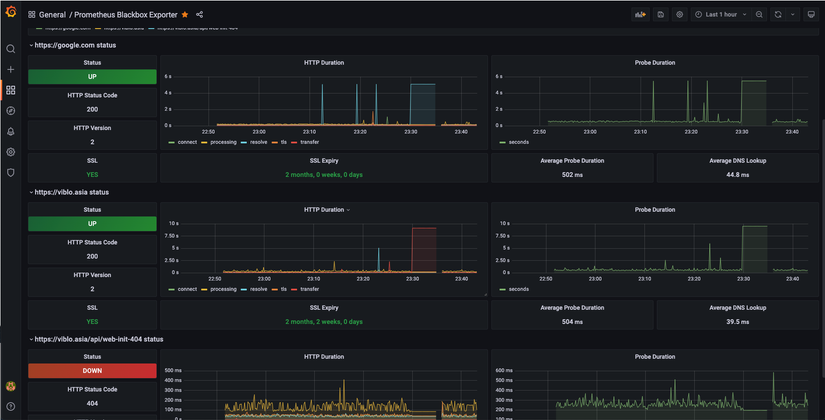Screen dimensions: 825x420
Task: Click the viblo.asia SSL Expiry panel title
Action: click(x=324, y=307)
